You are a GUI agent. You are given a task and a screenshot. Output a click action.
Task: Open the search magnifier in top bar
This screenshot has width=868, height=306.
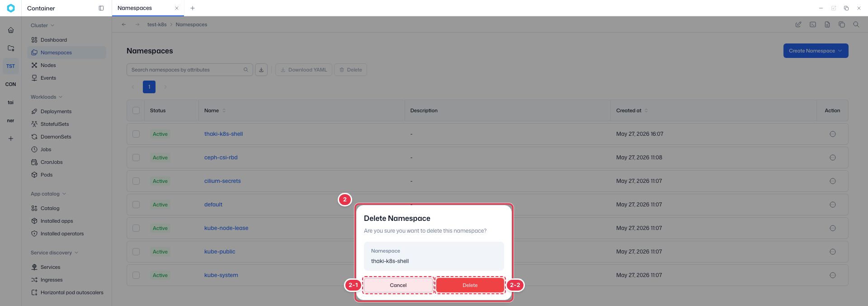856,24
